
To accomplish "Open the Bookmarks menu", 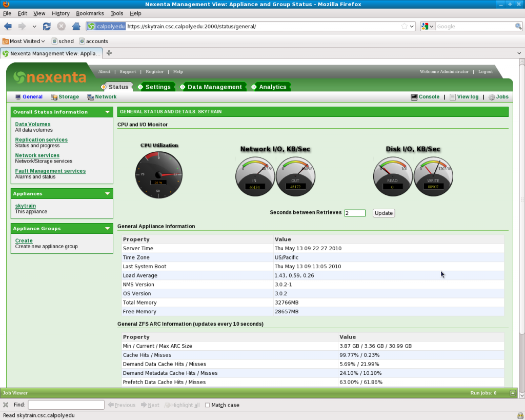I will [90, 13].
